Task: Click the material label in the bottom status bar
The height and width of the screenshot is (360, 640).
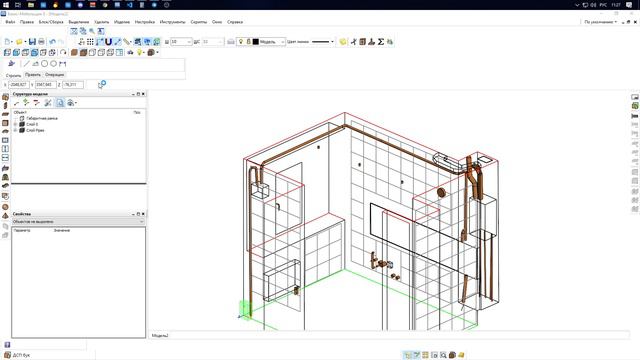Action: pyautogui.click(x=21, y=355)
